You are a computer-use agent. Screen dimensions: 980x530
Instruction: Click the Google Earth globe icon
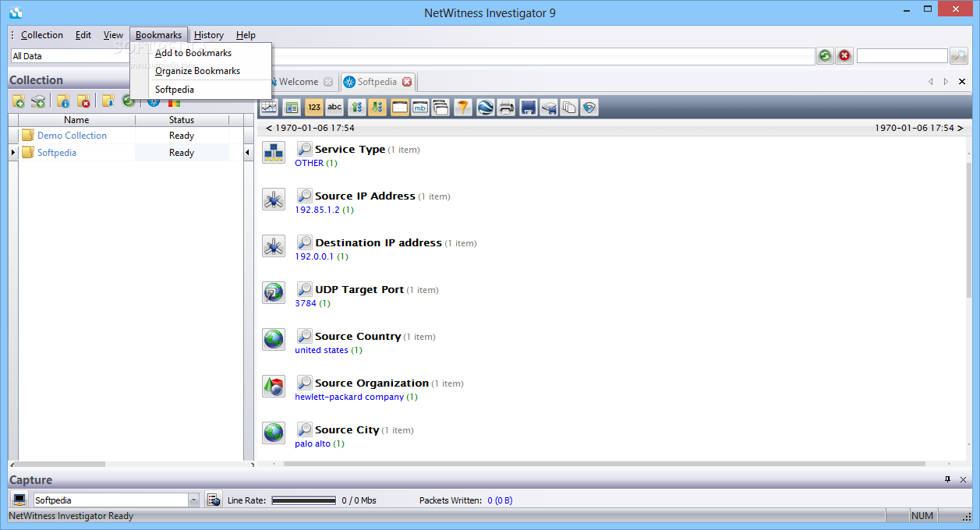pos(486,108)
